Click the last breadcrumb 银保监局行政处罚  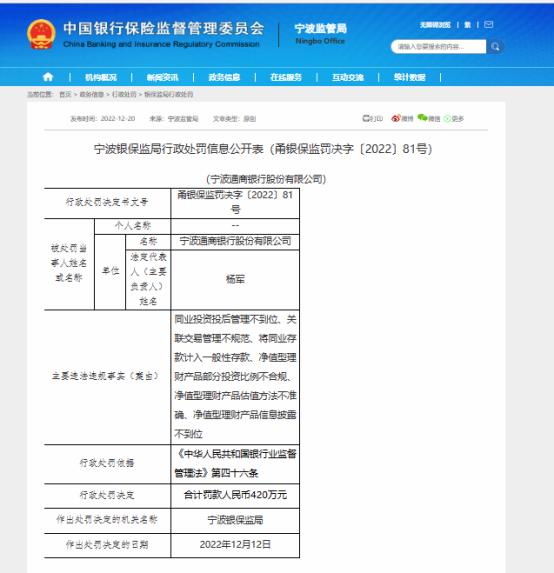tap(169, 94)
